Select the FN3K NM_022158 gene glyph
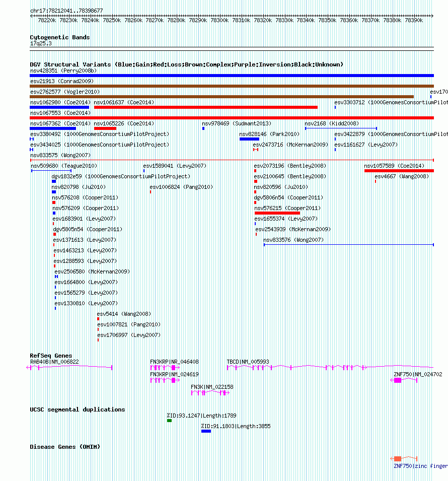 210,393
